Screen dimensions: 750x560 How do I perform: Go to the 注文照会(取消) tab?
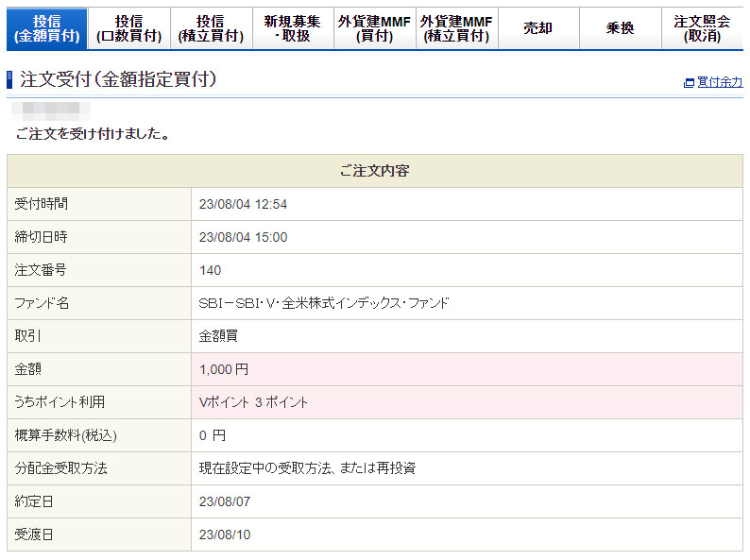[702, 28]
